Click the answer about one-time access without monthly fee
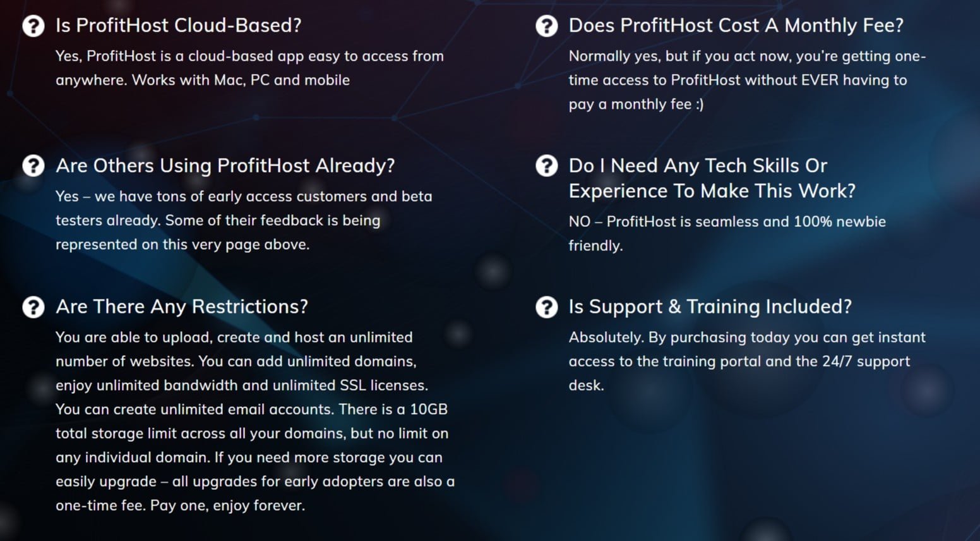The width and height of the screenshot is (980, 541). 747,80
